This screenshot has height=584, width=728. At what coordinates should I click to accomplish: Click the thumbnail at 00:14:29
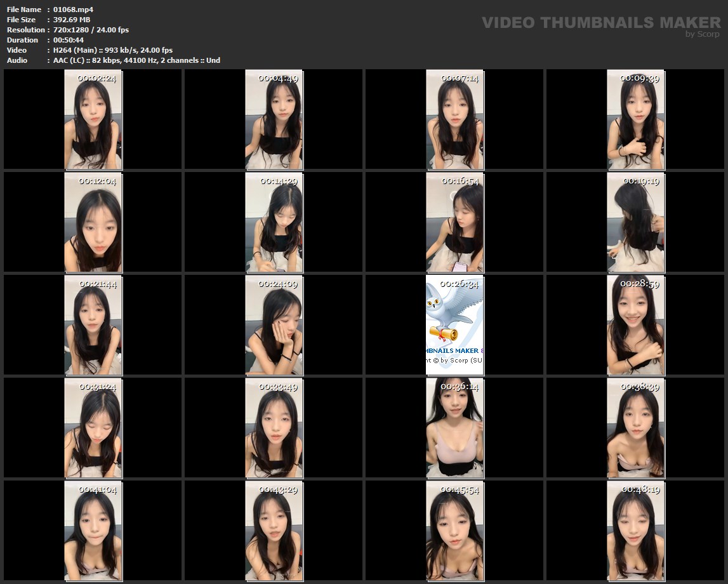tap(274, 222)
